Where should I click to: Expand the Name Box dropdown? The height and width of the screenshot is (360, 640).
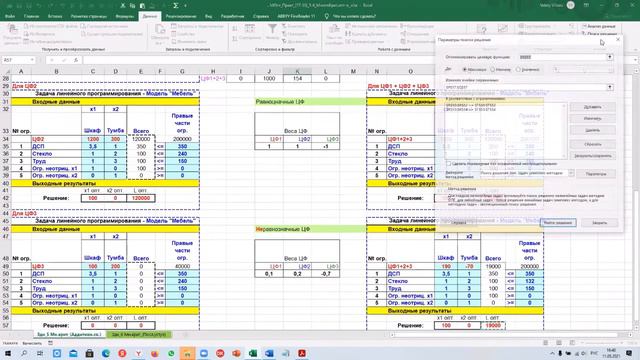[32, 60]
